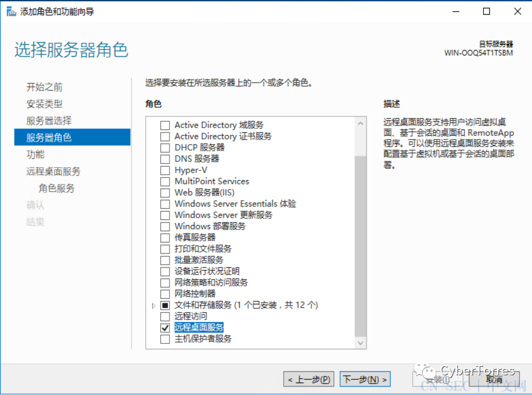Check Windows Server 更新服务 checkbox

coord(166,216)
